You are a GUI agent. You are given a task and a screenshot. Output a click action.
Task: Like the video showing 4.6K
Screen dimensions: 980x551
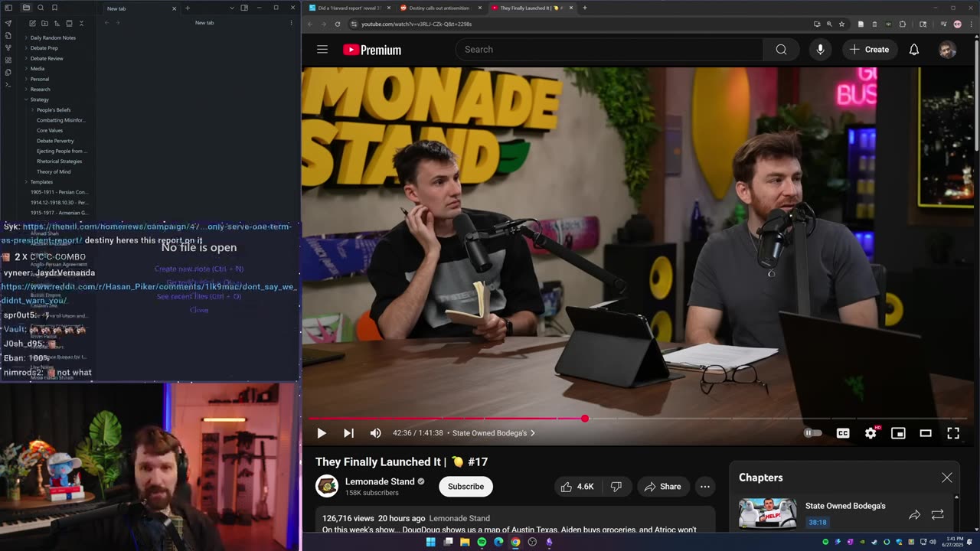[x=577, y=487]
